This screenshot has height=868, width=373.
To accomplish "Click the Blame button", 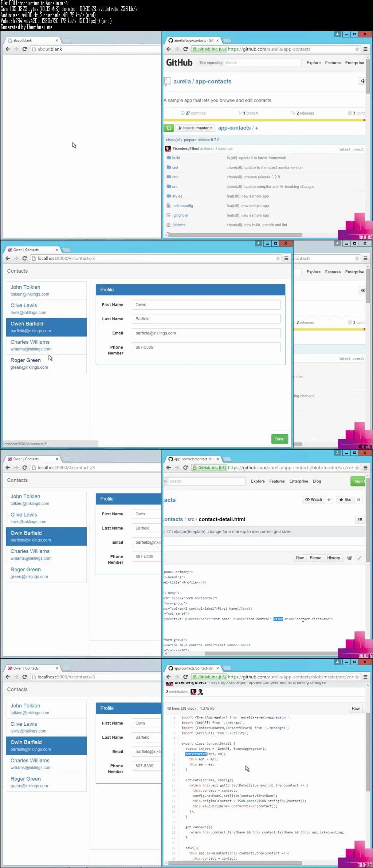I will [315, 558].
